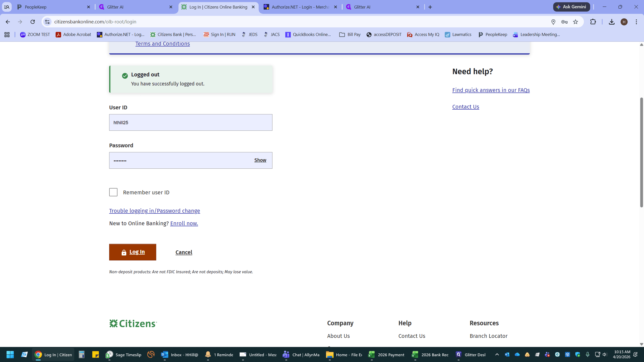Click the User ID input field
This screenshot has width=644, height=362.
click(x=191, y=122)
